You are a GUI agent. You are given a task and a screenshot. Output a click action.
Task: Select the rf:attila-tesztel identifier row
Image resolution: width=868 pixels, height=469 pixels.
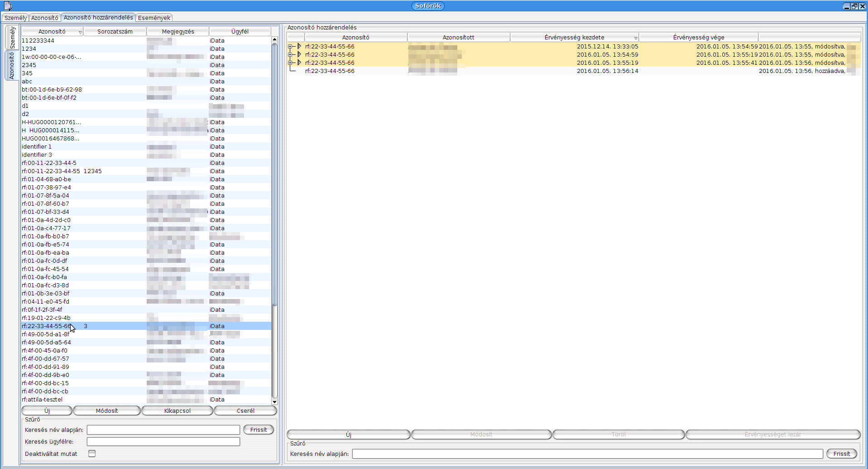pos(42,400)
